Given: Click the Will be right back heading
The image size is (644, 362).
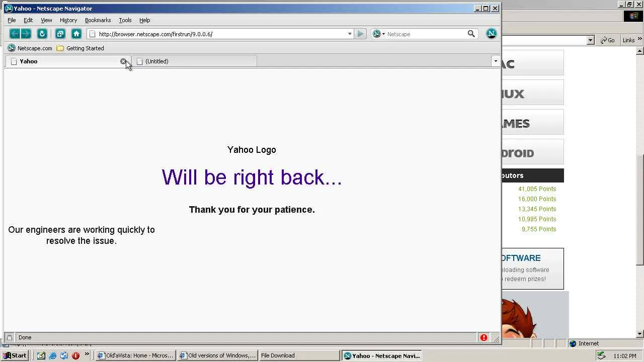Looking at the screenshot, I should [x=252, y=177].
